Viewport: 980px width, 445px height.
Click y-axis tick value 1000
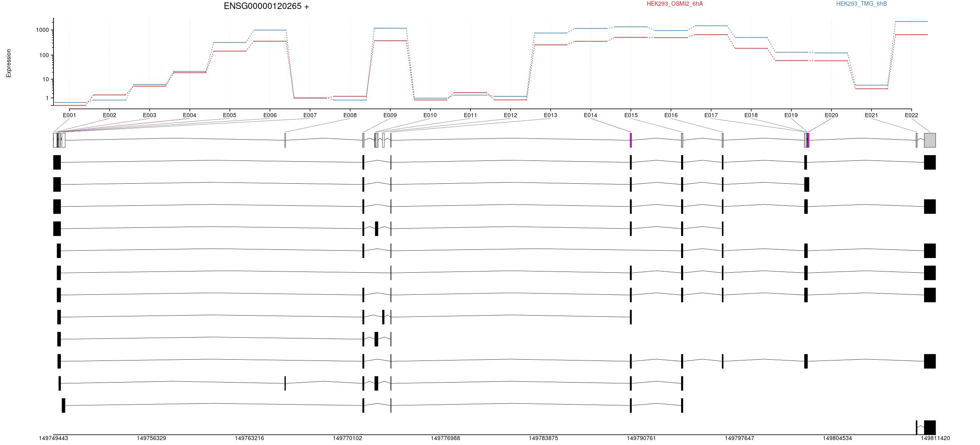(42, 30)
